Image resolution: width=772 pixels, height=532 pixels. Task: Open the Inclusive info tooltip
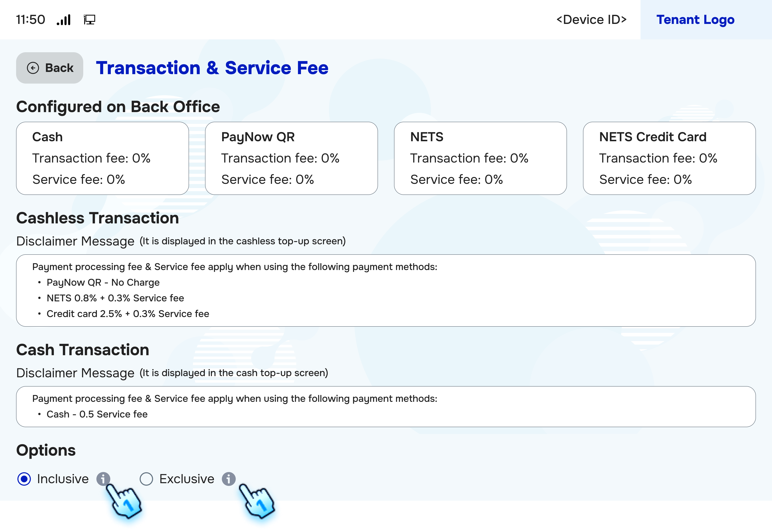click(x=104, y=479)
